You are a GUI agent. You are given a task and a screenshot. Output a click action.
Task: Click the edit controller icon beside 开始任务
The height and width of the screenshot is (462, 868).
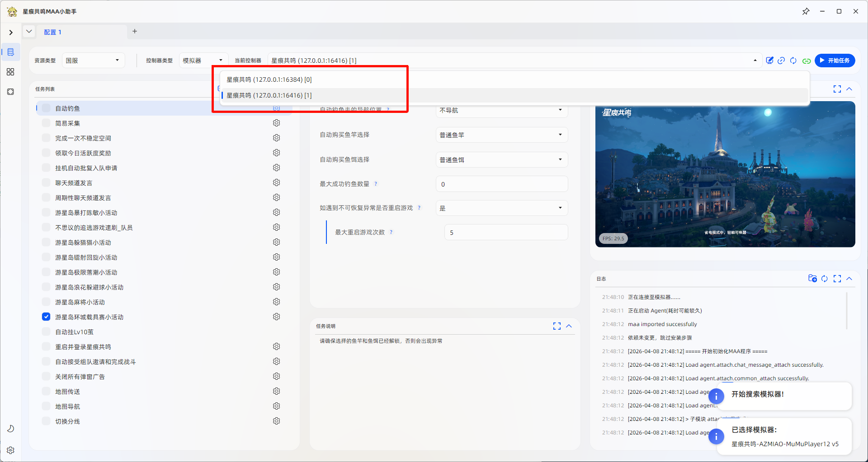pyautogui.click(x=769, y=61)
